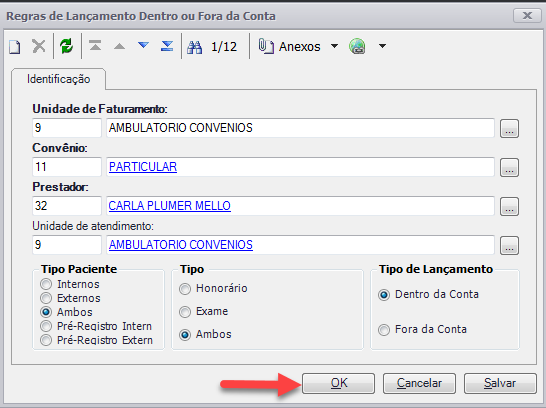Click the AMBULATORIO CONVENIOS faturamento description field

pos(300,128)
